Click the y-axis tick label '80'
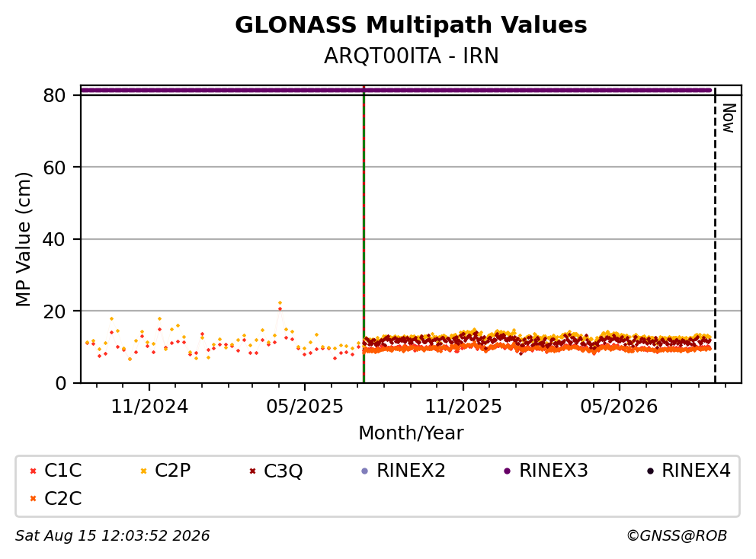 [54, 95]
